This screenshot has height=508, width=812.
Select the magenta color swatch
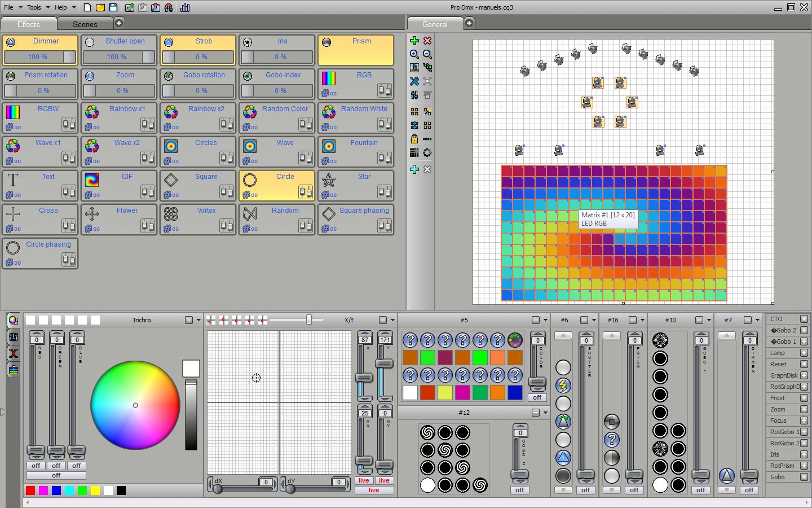tap(43, 491)
